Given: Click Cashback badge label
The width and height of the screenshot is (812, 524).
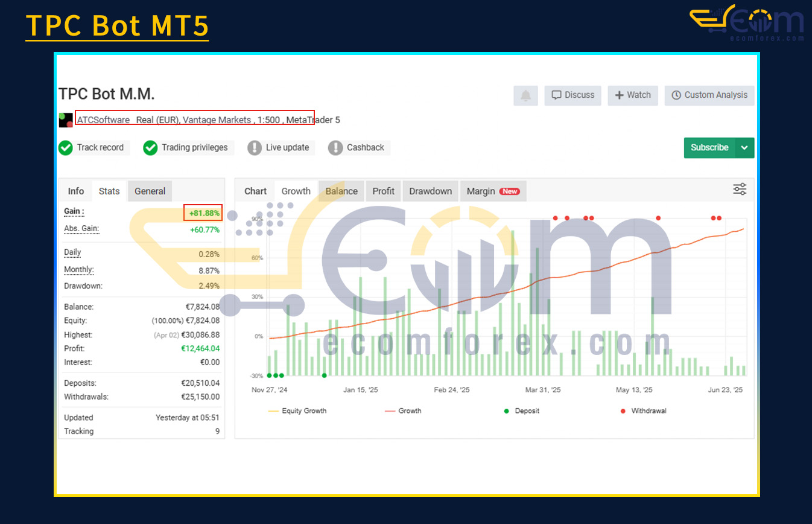Looking at the screenshot, I should [x=366, y=148].
